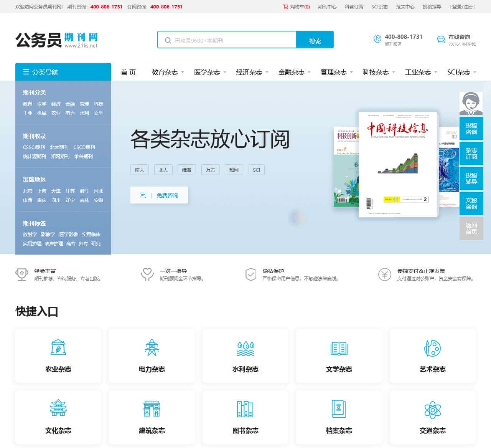The height and width of the screenshot is (448, 491).
Task: Open the palette icon for 艺术杂志
Action: point(433,348)
